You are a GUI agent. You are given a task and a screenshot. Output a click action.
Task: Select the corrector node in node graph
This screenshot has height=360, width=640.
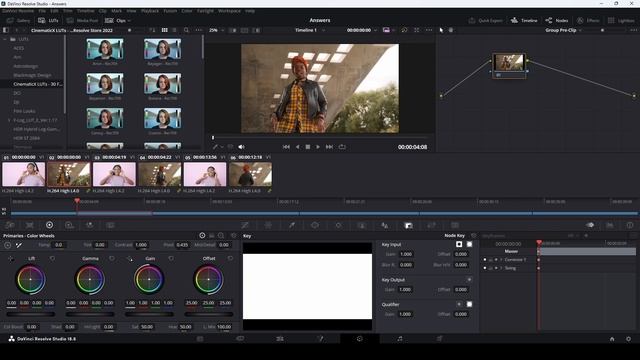[x=509, y=65]
